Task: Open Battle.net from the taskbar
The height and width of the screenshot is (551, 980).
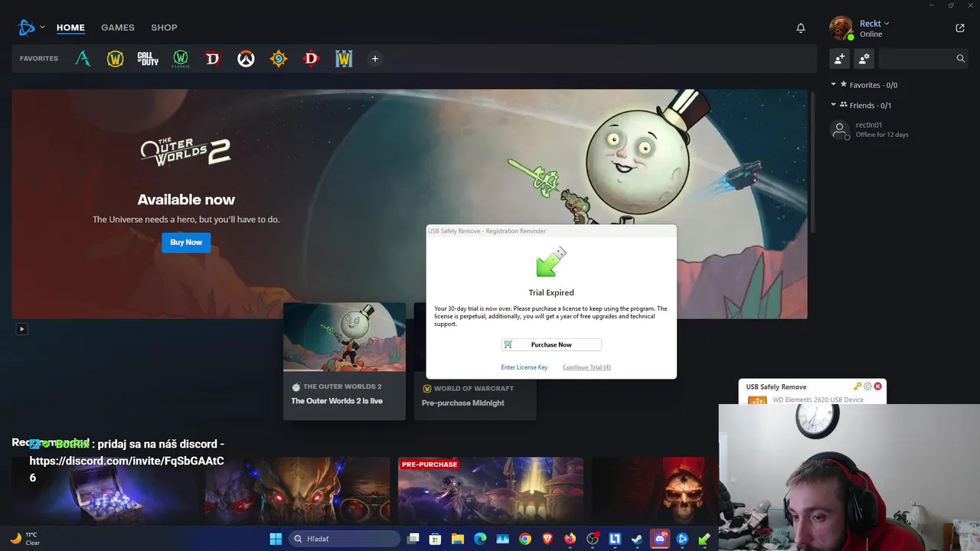Action: coord(682,539)
